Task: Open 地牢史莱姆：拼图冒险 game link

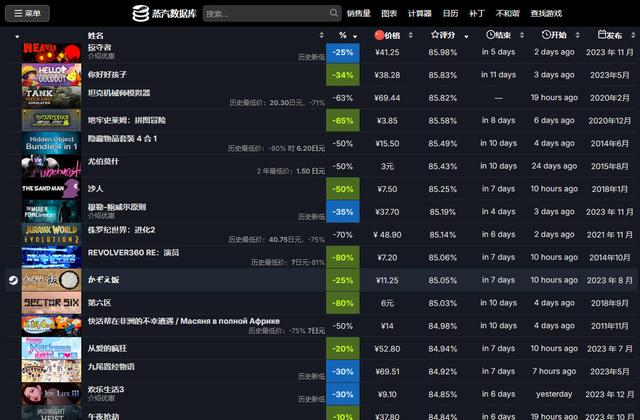Action: 127,120
